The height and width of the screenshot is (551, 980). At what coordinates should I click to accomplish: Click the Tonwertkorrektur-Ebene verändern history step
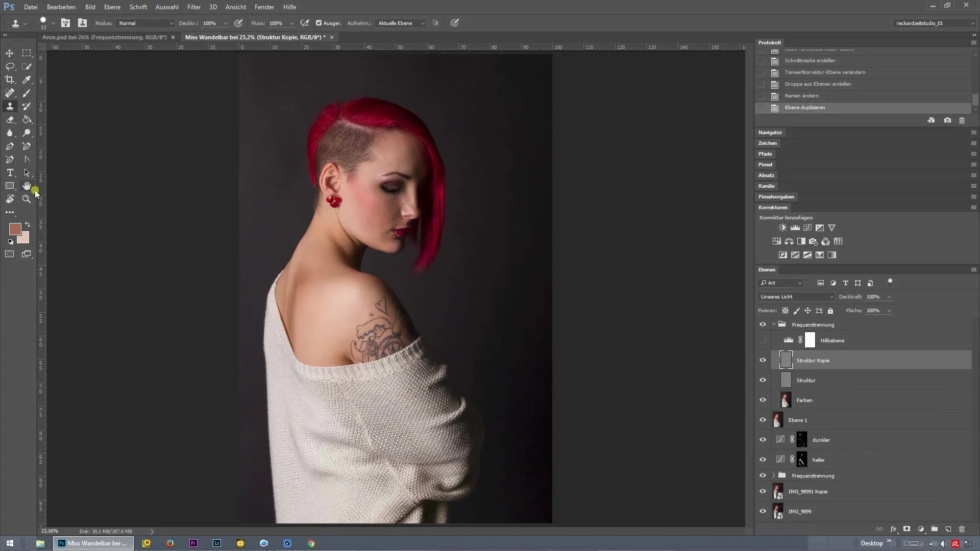pos(824,72)
